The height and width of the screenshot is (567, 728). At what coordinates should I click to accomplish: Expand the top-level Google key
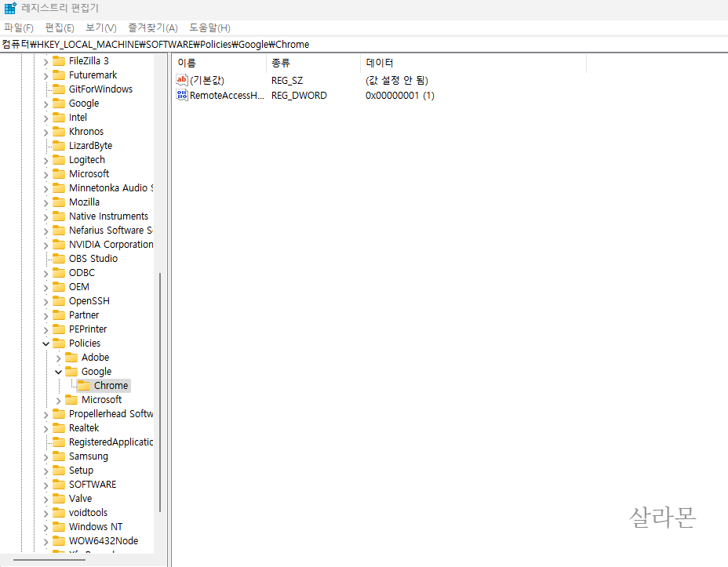coord(45,104)
